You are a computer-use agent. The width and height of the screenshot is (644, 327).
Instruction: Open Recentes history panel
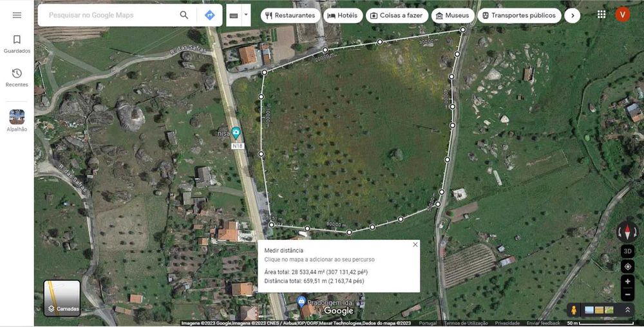click(17, 78)
